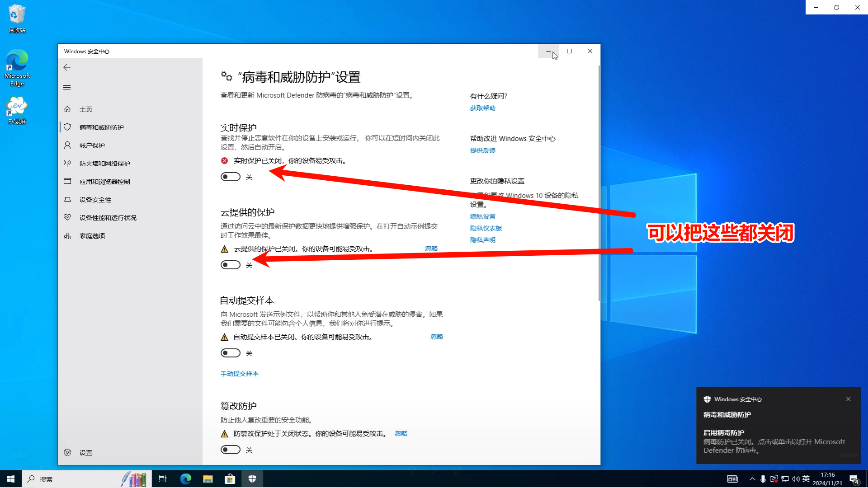Dismiss the automatic sample warning with 忽略
This screenshot has width=868, height=488.
(x=437, y=337)
